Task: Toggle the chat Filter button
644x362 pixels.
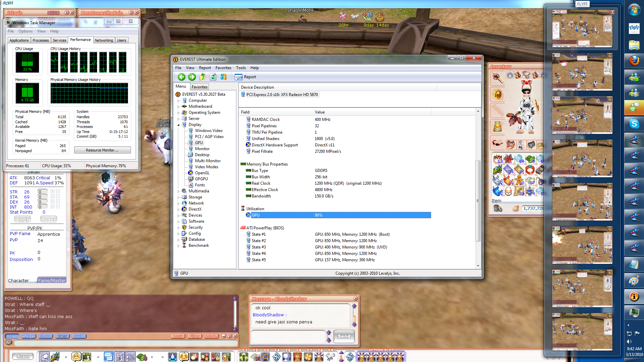Action: [194, 336]
